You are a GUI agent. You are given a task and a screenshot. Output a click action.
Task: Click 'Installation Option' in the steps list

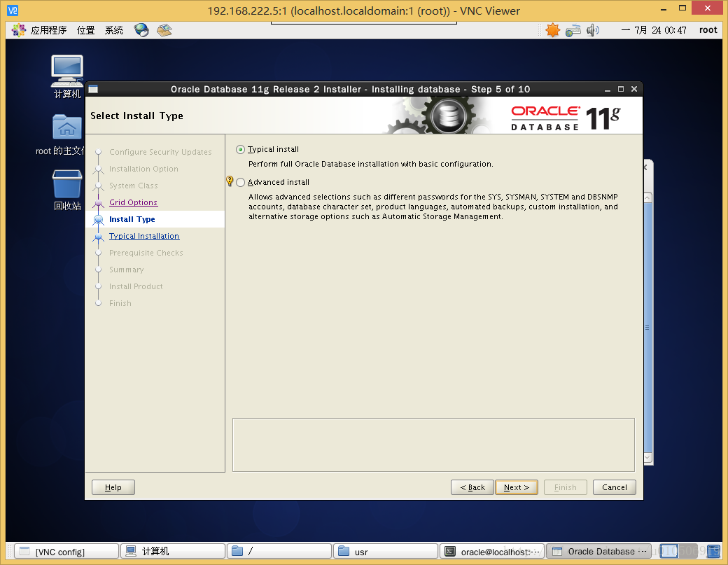(143, 169)
